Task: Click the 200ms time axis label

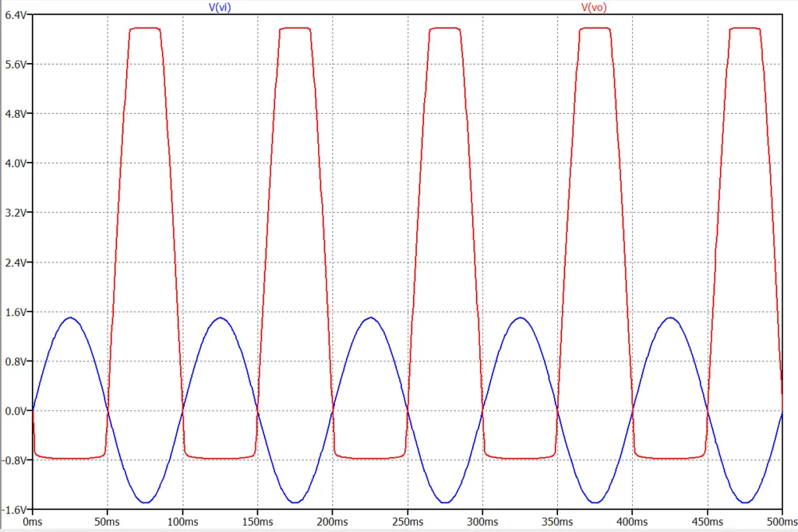Action: tap(332, 521)
